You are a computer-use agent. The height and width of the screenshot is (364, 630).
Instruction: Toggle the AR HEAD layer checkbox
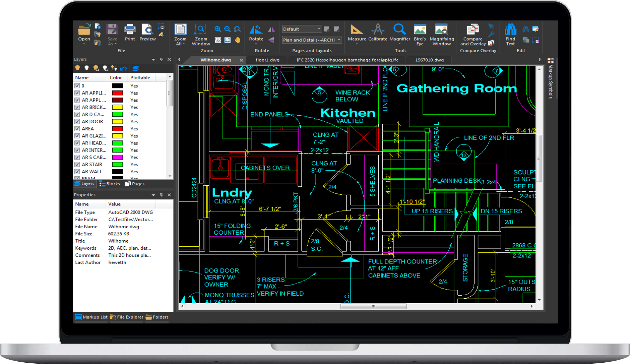click(77, 143)
